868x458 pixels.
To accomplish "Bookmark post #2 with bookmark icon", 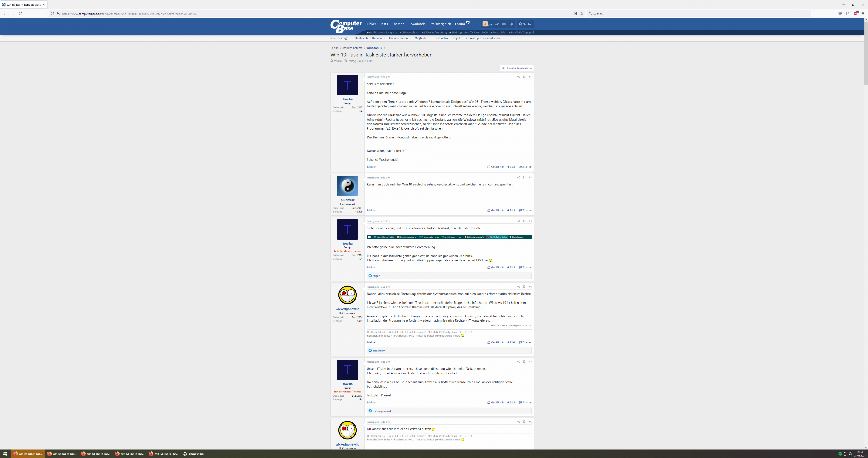I will [524, 177].
